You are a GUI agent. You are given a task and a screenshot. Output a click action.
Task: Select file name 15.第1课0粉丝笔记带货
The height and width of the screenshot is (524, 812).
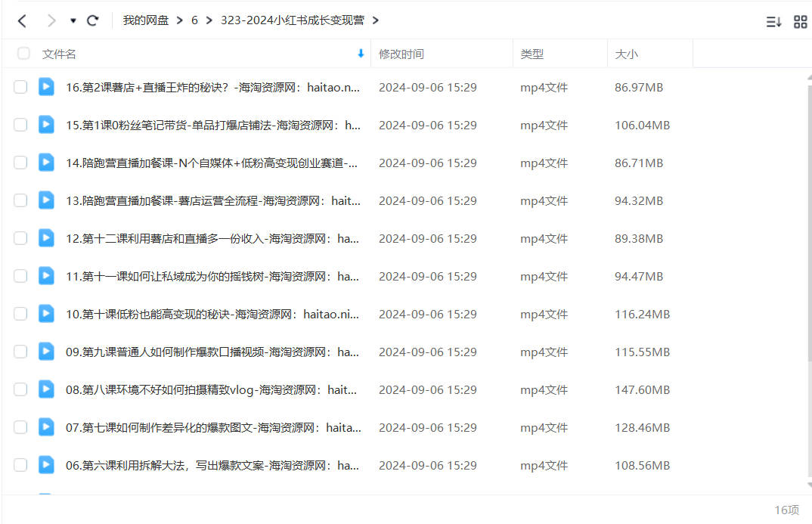(x=213, y=126)
